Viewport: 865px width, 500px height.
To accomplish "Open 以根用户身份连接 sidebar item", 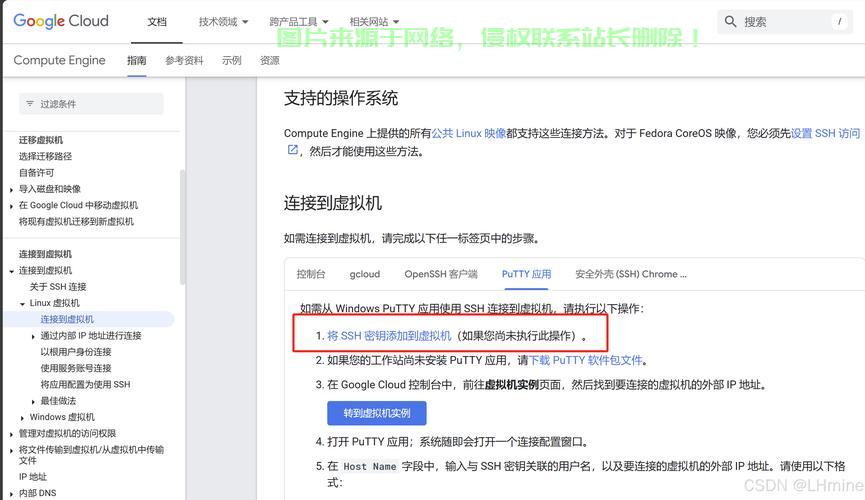I will click(76, 352).
